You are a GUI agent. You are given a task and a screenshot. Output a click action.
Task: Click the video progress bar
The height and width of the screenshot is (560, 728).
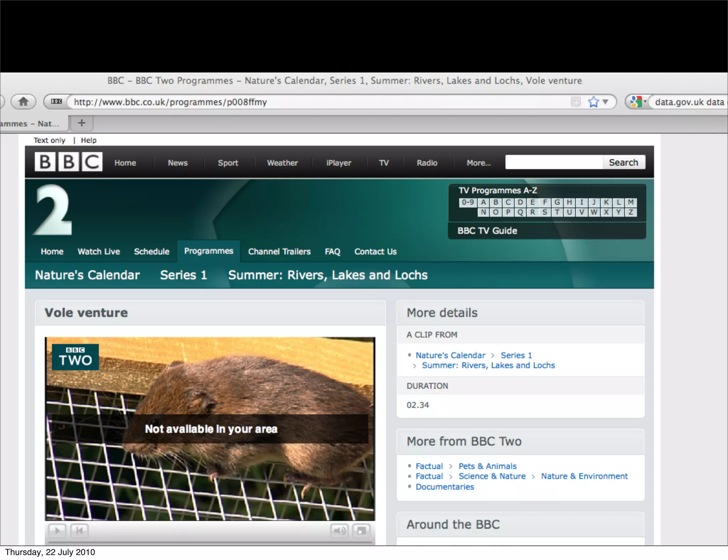pyautogui.click(x=210, y=543)
